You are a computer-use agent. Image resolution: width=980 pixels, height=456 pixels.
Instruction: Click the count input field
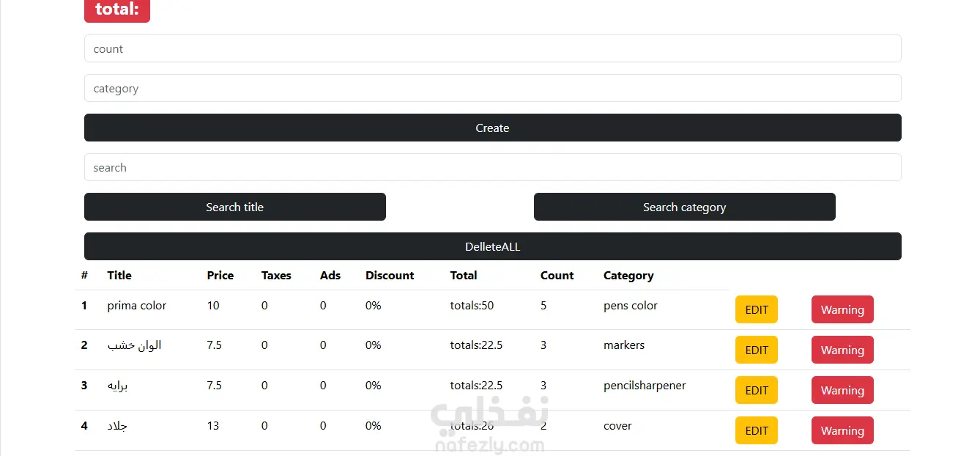pos(492,49)
